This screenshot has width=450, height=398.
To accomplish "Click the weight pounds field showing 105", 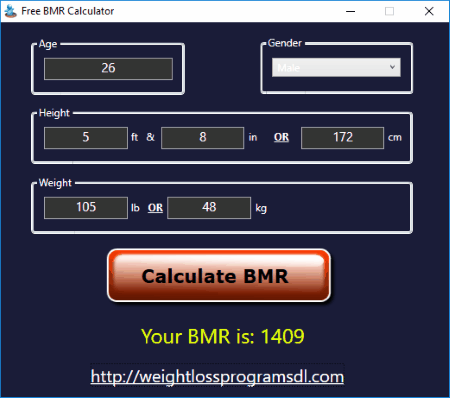I will 86,208.
